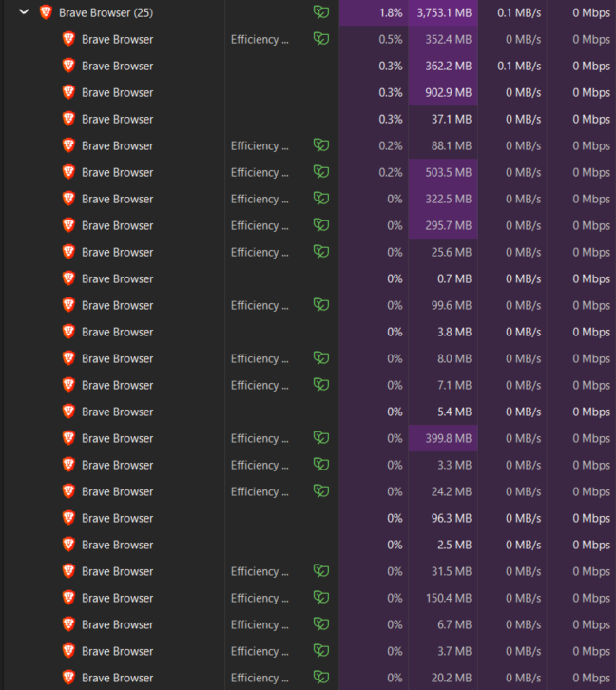Select the Brave Browser process using 2.5 MB
Image resolution: width=616 pixels, height=690 pixels.
[x=117, y=545]
